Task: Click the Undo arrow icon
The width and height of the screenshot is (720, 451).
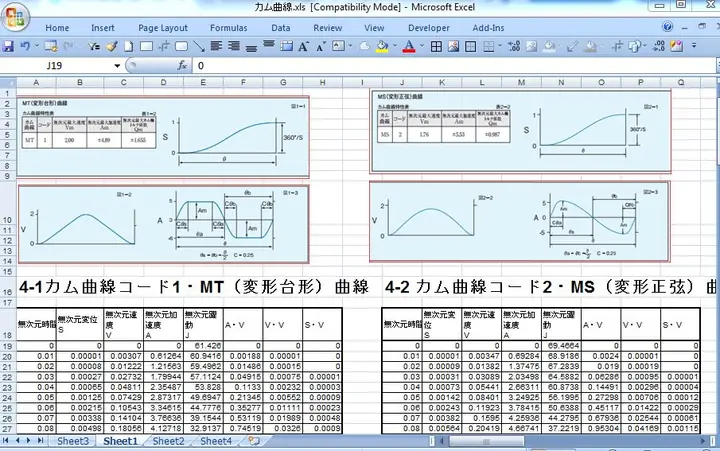Action: click(26, 46)
